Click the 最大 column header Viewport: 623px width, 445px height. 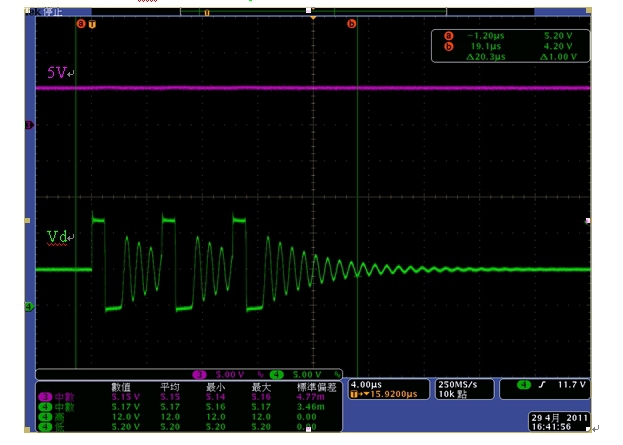coord(261,387)
